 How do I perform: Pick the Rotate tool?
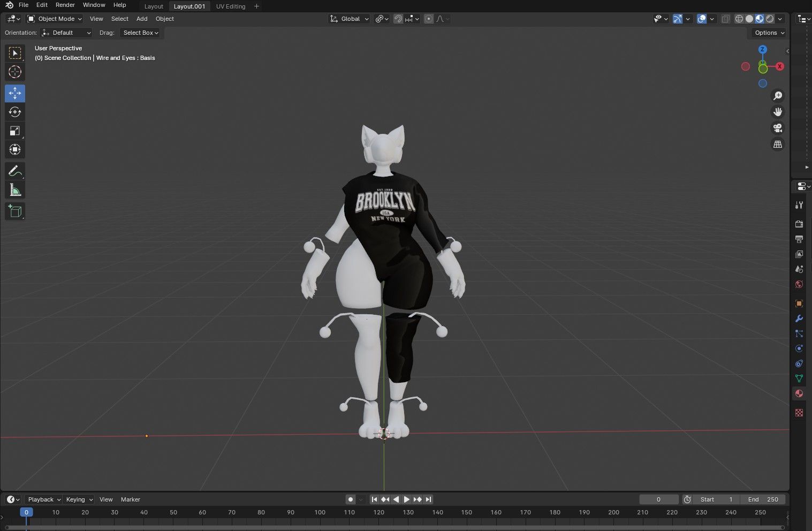pyautogui.click(x=15, y=112)
